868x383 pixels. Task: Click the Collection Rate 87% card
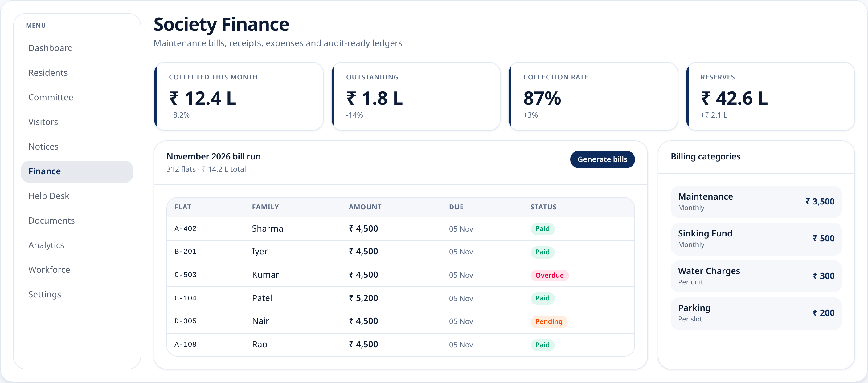(593, 96)
